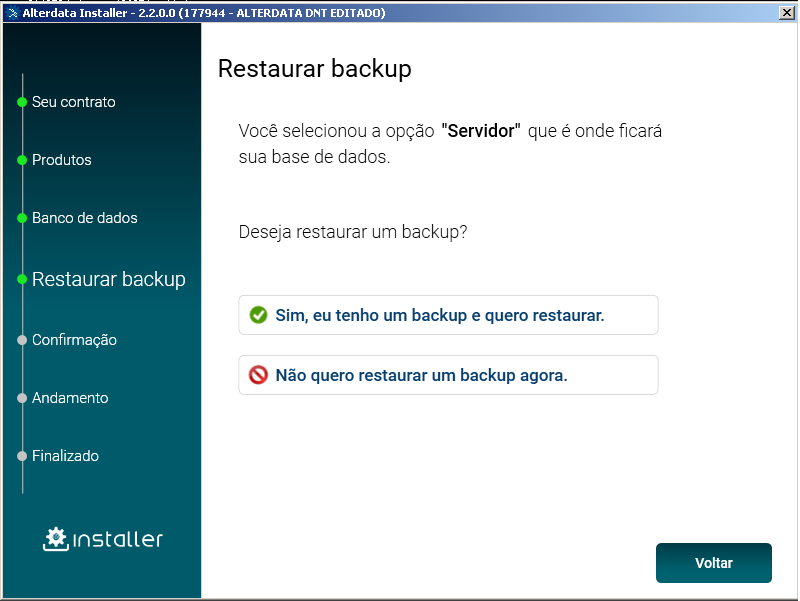The height and width of the screenshot is (601, 800).
Task: Click the green dot beside 'Produtos'
Action: click(x=22, y=160)
